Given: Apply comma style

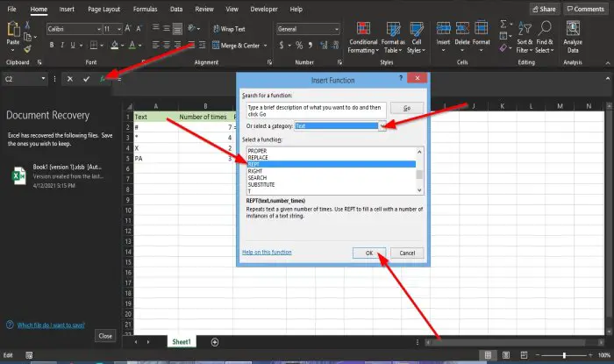Looking at the screenshot, I should click(311, 46).
